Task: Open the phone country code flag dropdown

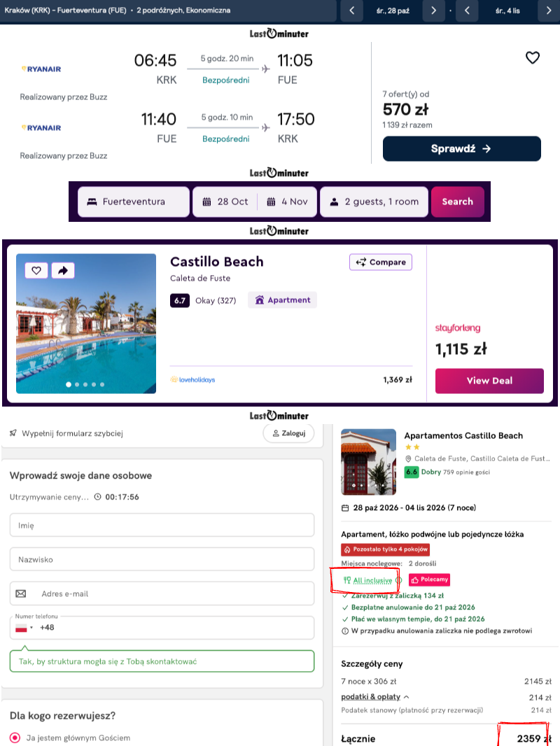Action: point(24,628)
